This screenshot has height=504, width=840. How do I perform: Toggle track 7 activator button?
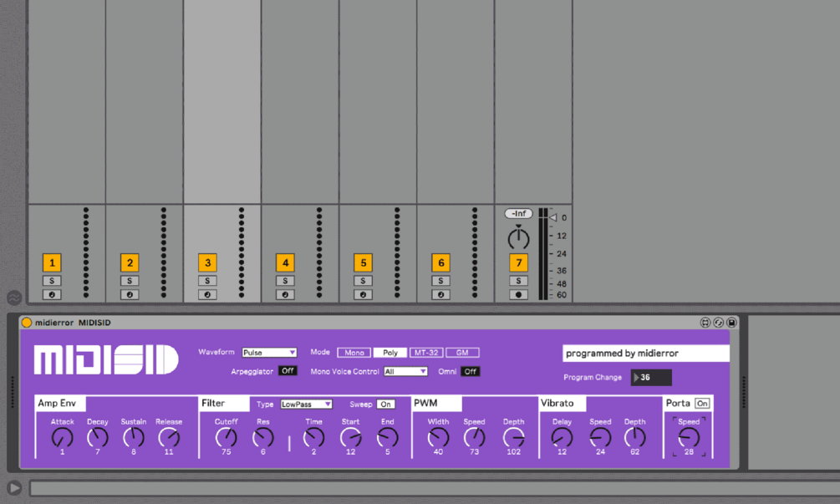[518, 263]
